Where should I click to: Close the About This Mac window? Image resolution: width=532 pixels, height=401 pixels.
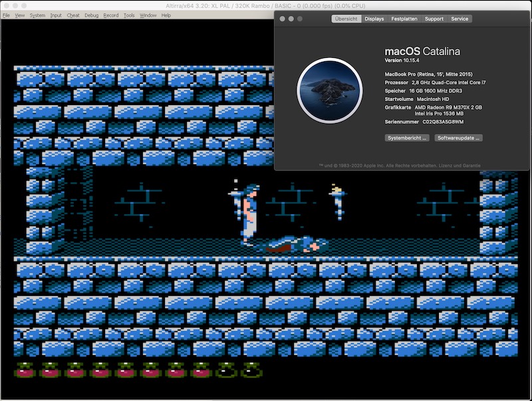282,19
